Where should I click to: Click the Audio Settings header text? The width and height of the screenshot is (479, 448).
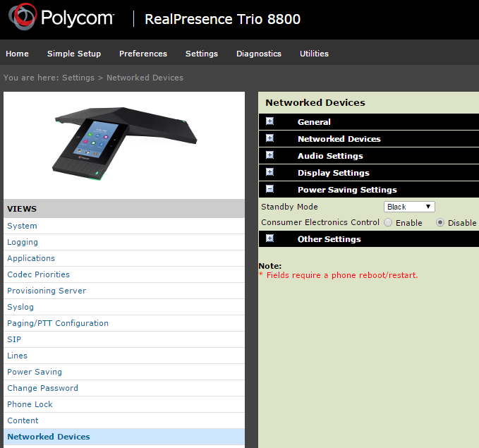[x=330, y=156]
